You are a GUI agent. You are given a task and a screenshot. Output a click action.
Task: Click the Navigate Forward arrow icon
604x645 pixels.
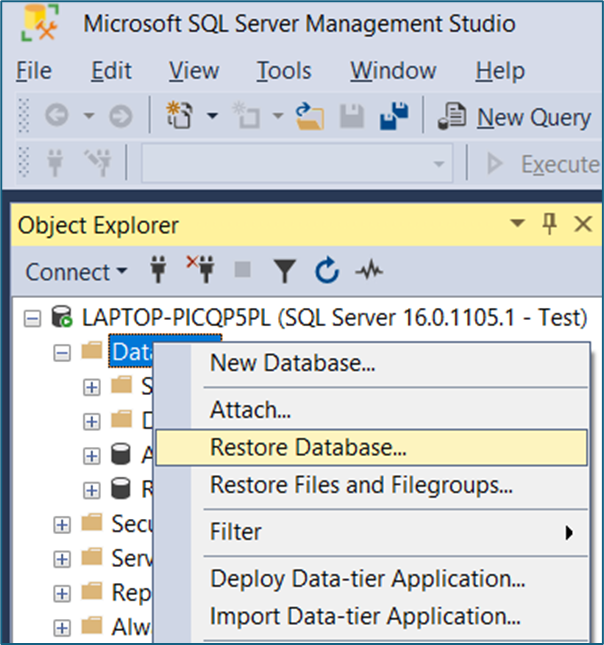(x=121, y=116)
